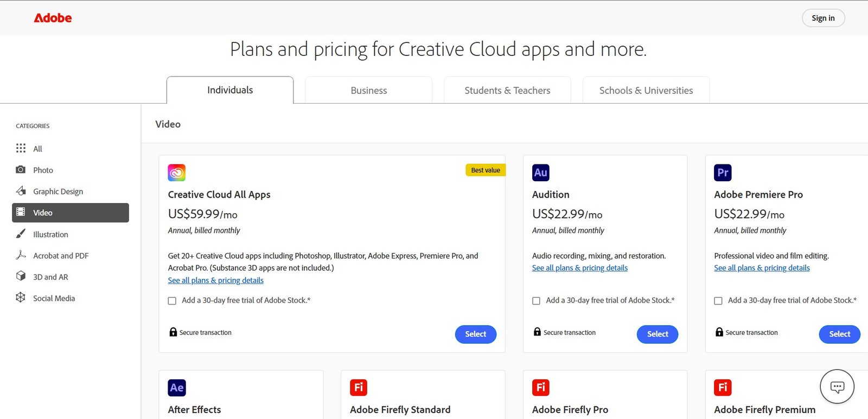This screenshot has height=419, width=868.
Task: Open Creative Cloud All Apps pricing details link
Action: click(x=215, y=280)
